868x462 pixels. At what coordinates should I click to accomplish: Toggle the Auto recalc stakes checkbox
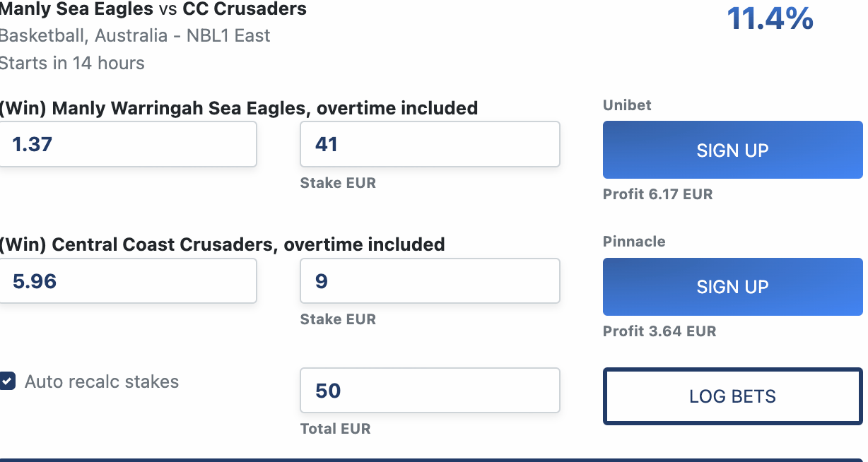coord(8,381)
